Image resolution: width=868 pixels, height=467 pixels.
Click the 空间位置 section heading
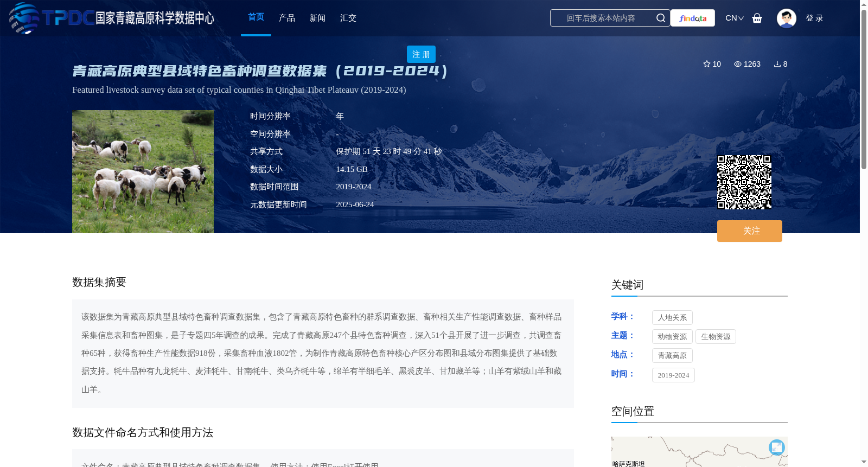(633, 411)
